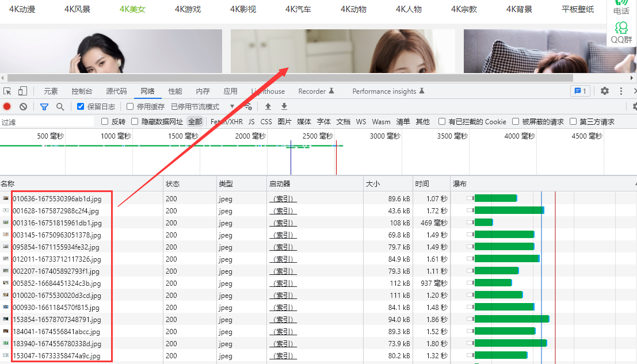The width and height of the screenshot is (637, 364).
Task: Focus the 过滤 filter input field
Action: pos(47,122)
